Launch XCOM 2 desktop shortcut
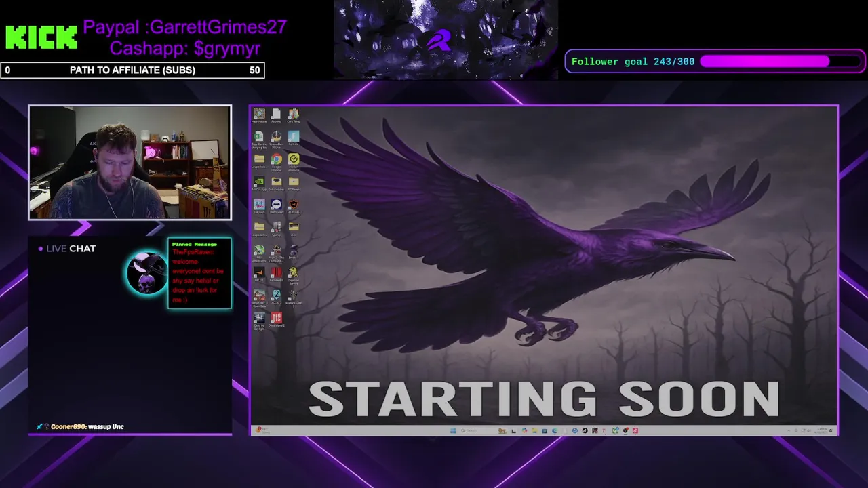Screen dimensions: 868x488 point(276,297)
